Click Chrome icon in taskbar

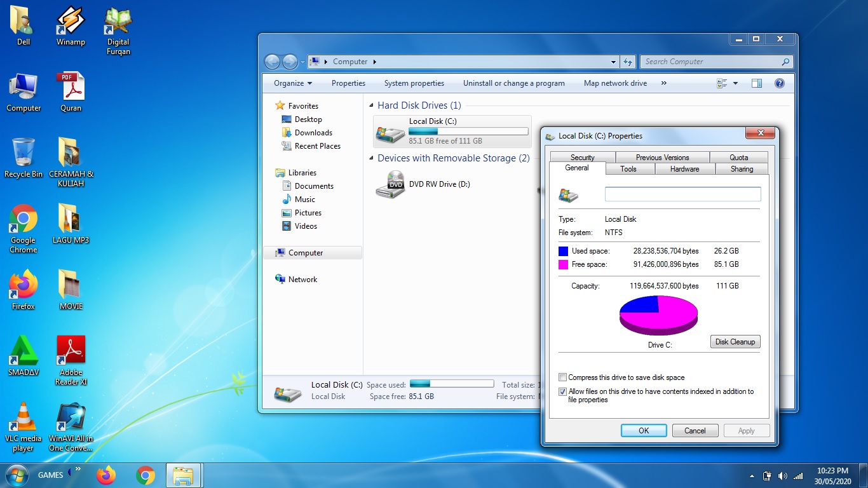point(146,475)
